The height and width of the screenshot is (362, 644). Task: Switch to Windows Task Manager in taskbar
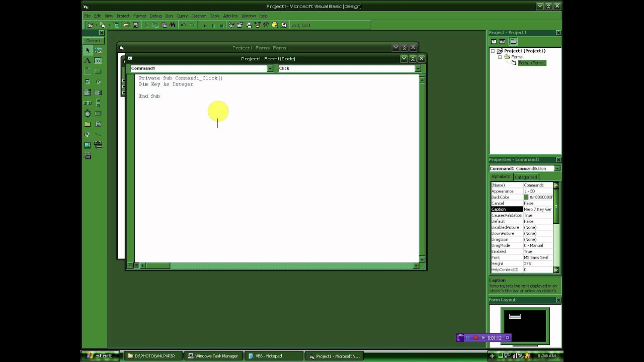(x=212, y=356)
